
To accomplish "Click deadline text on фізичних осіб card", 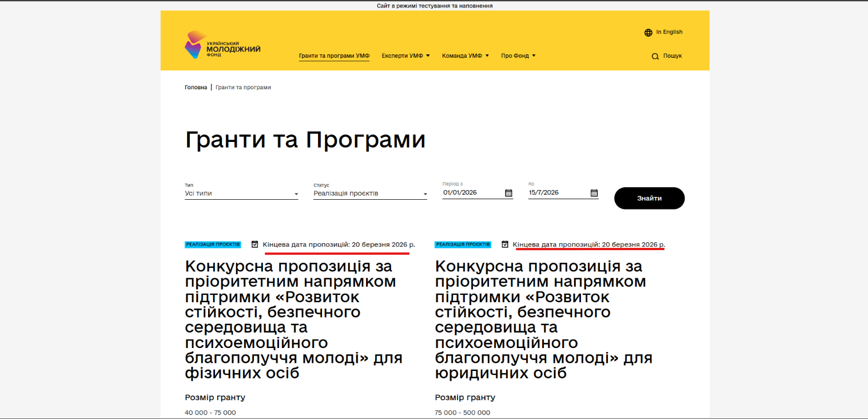I will click(x=339, y=244).
